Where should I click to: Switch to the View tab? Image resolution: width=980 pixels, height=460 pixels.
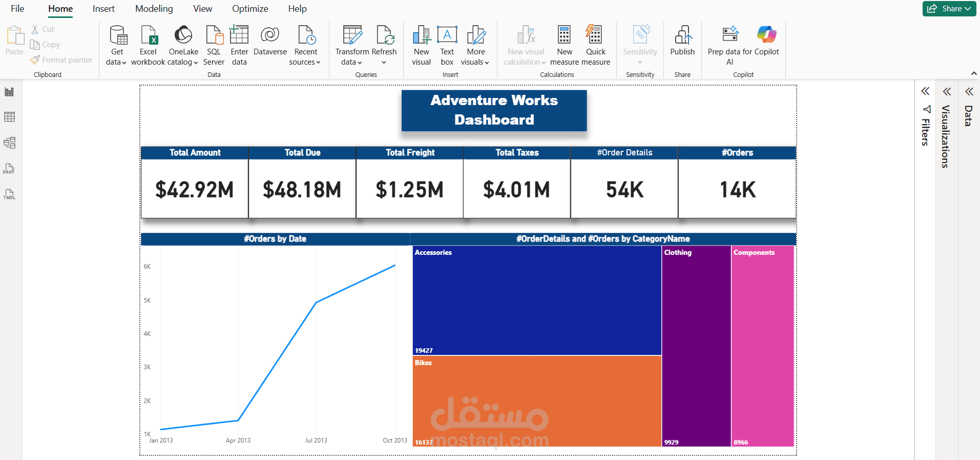coord(202,9)
